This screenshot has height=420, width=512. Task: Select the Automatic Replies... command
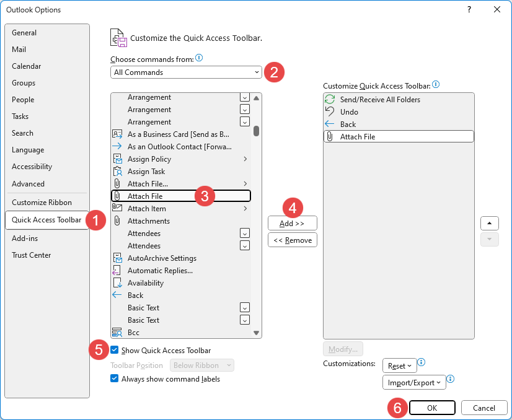tap(181, 271)
